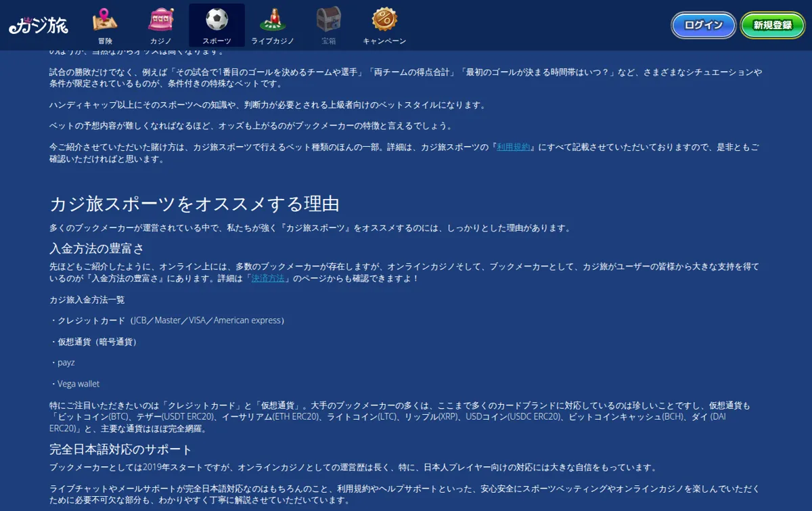This screenshot has height=511, width=812.
Task: Click the クレジットカード list item
Action: pyautogui.click(x=167, y=320)
